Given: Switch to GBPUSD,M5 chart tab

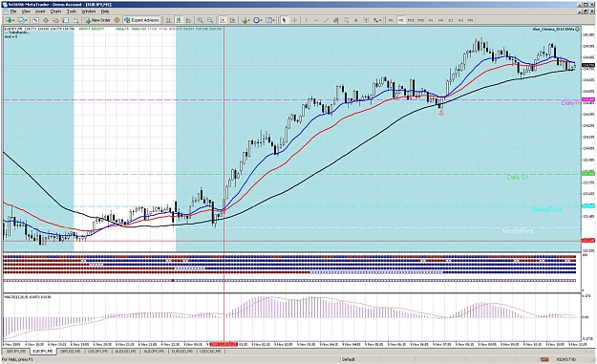Looking at the screenshot, I should tap(70, 352).
